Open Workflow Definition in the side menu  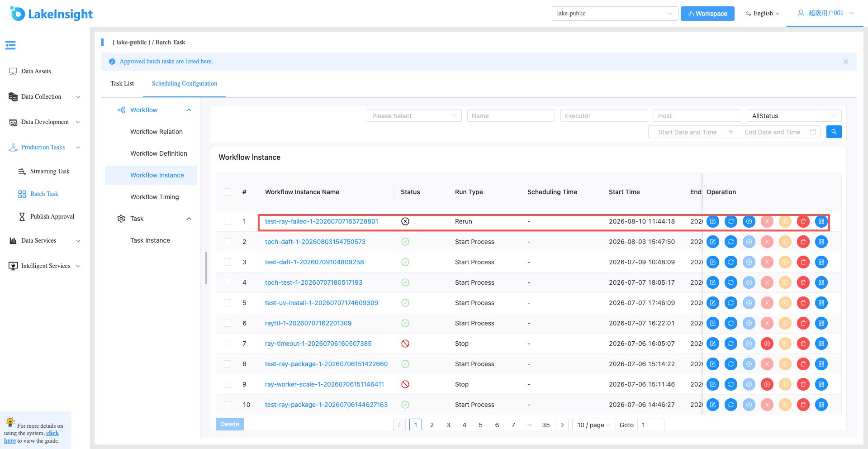(x=159, y=153)
